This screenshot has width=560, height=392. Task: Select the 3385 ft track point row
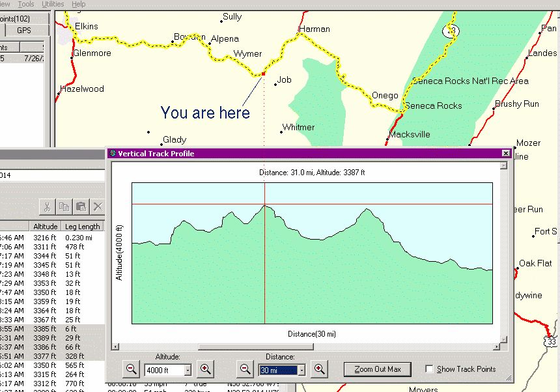42,329
